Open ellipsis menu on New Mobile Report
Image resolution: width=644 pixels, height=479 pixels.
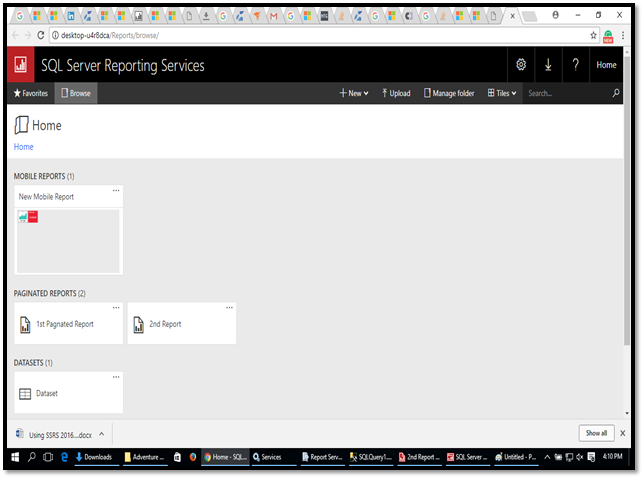116,189
